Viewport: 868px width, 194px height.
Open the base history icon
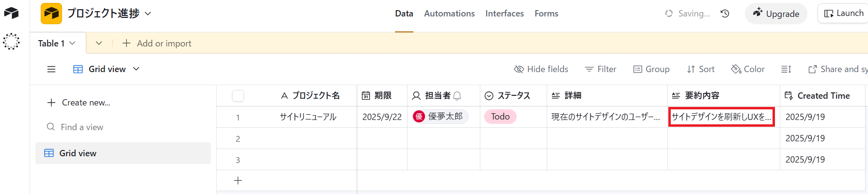click(x=725, y=14)
